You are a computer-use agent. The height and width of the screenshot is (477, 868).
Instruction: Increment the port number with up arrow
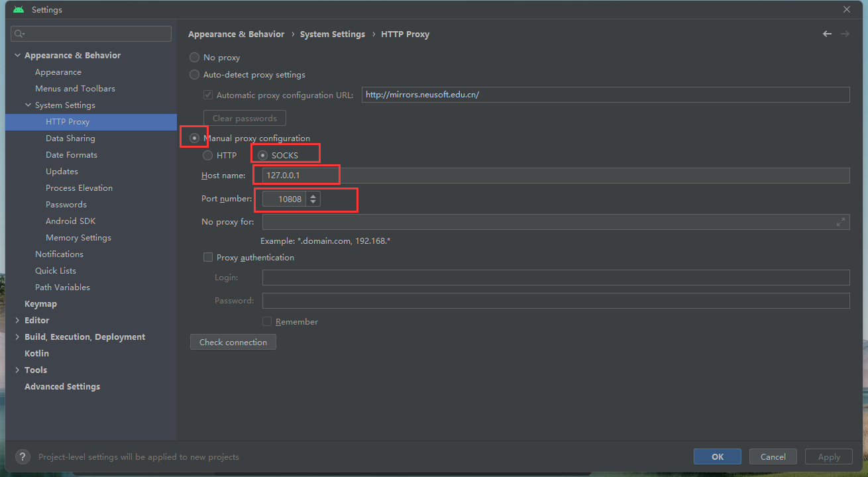pos(313,195)
